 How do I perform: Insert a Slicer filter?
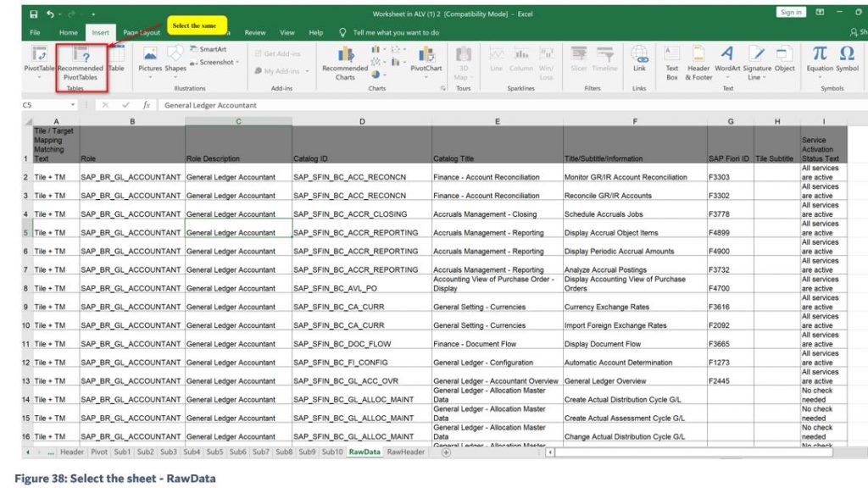coord(578,60)
